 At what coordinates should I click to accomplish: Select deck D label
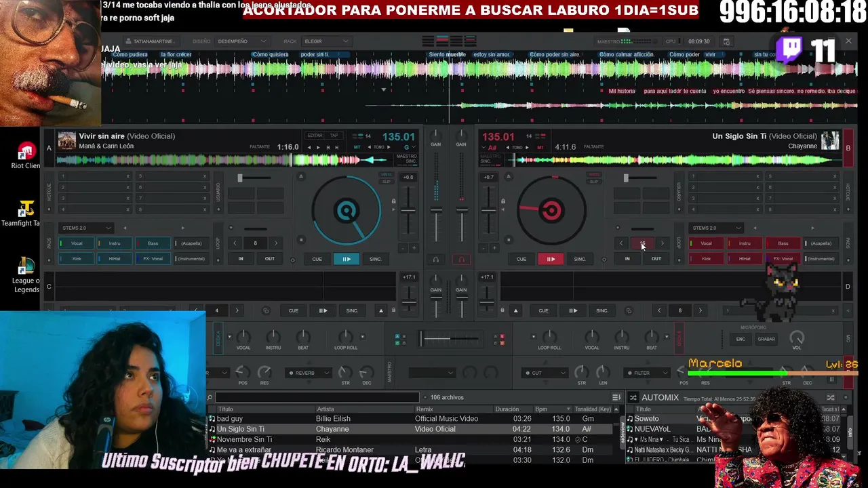(x=848, y=286)
